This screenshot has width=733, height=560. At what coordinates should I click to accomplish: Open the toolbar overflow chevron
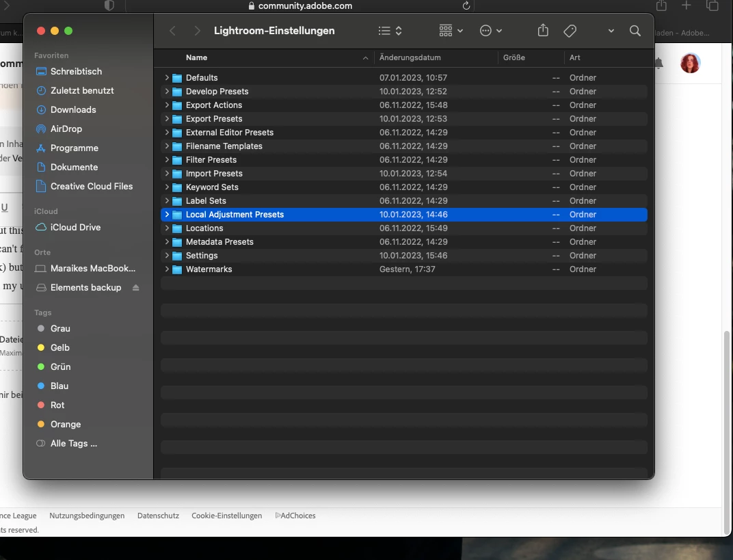[x=611, y=31]
